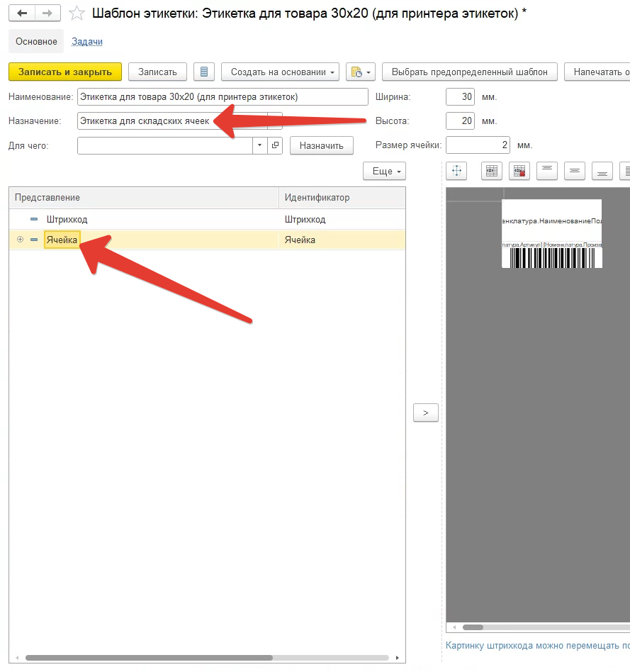The image size is (630, 672).
Task: Click the forward navigation arrow
Action: [x=47, y=13]
